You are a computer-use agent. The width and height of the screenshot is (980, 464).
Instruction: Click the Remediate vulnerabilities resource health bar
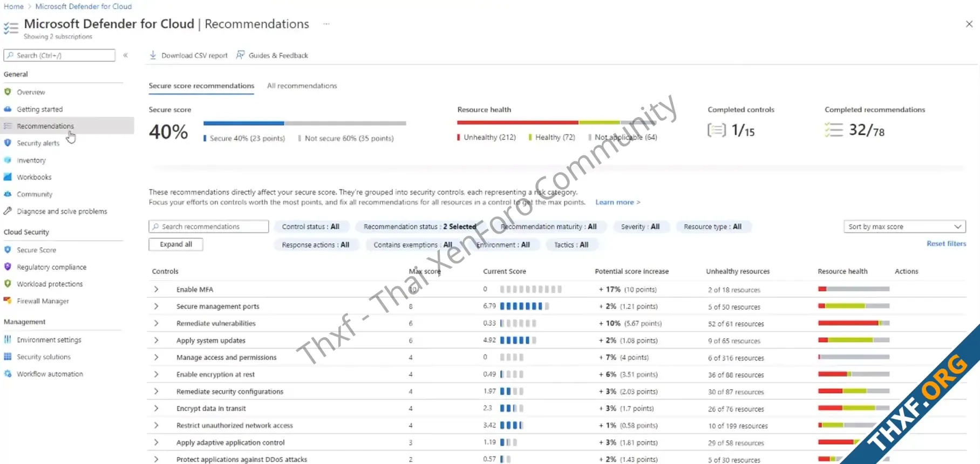tap(854, 323)
